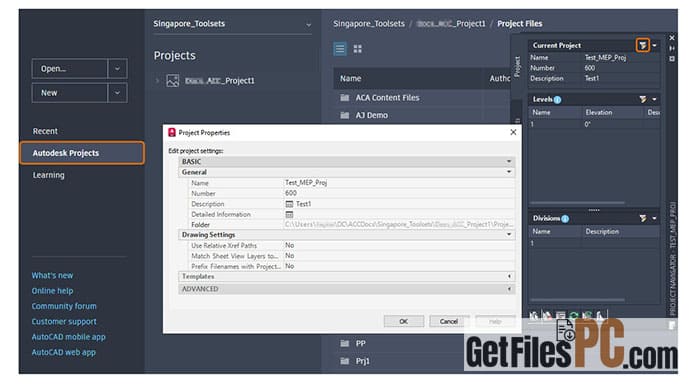Open the AutoCAD web app link
700x384 pixels.
click(63, 352)
